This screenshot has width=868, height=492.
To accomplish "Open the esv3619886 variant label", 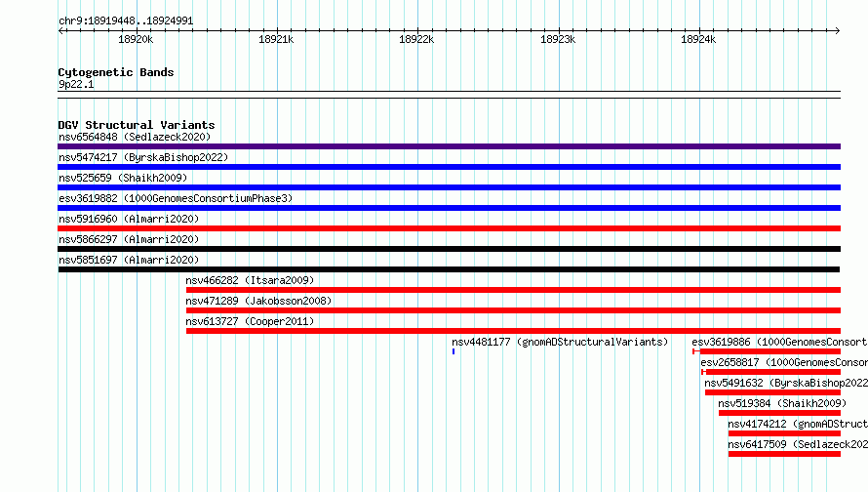I will 779,342.
